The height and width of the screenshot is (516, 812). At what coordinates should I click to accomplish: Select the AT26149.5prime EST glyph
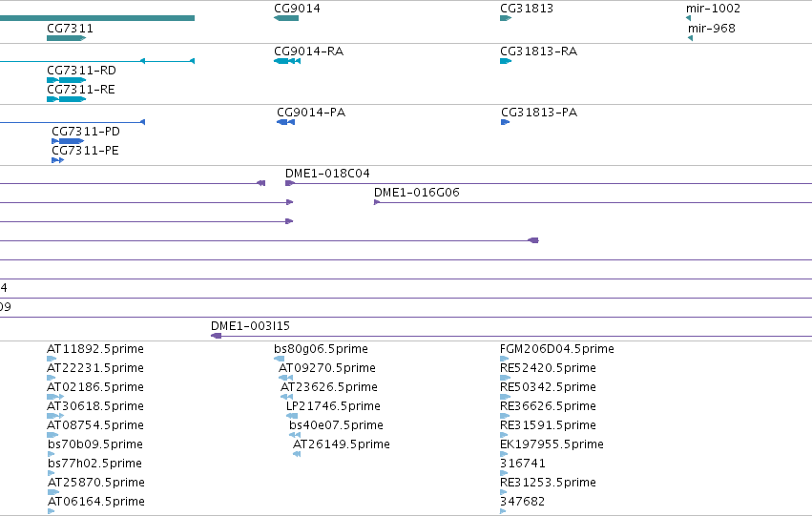point(297,454)
